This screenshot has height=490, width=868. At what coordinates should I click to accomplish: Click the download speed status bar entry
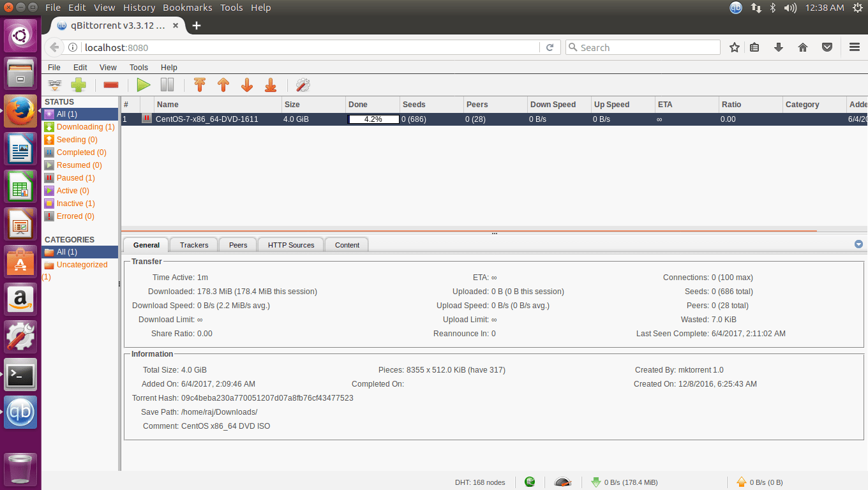625,482
